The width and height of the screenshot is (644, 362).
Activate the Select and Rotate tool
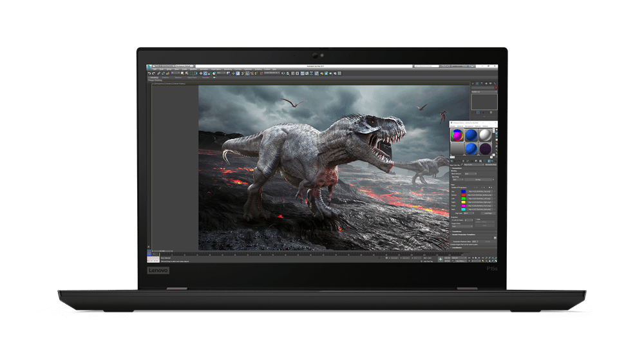coord(205,73)
